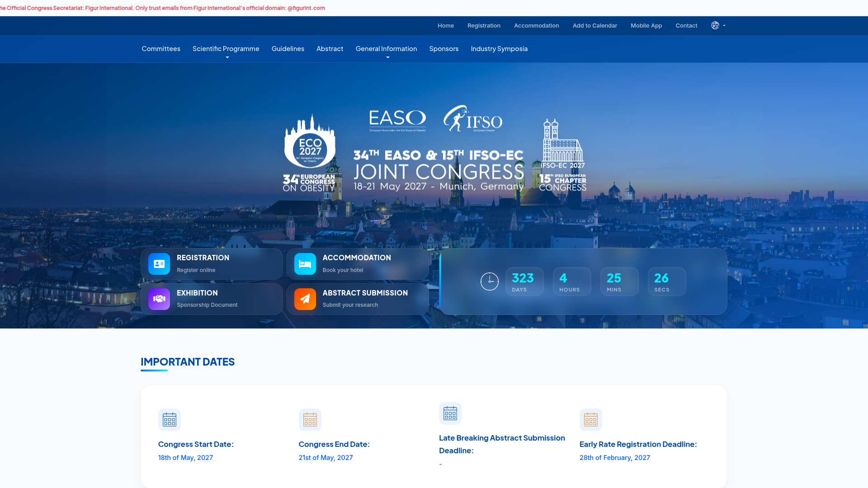Open the Abstract menu item
The width and height of the screenshot is (868, 488).
pyautogui.click(x=330, y=49)
